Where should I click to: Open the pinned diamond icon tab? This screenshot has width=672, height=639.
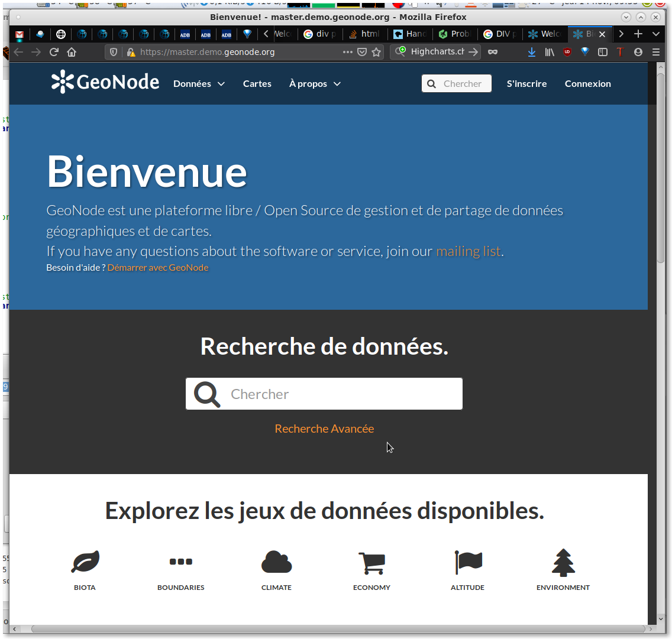pos(247,34)
